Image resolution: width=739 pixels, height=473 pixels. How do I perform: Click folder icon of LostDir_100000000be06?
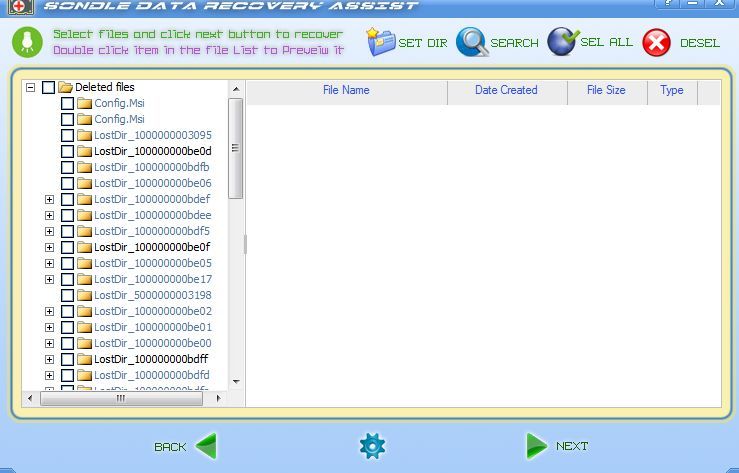84,183
